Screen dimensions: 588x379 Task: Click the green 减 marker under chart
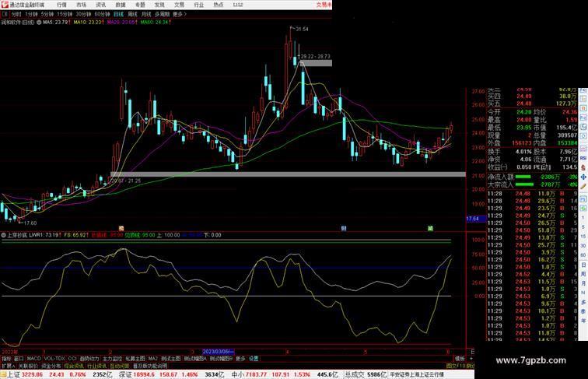pos(431,228)
